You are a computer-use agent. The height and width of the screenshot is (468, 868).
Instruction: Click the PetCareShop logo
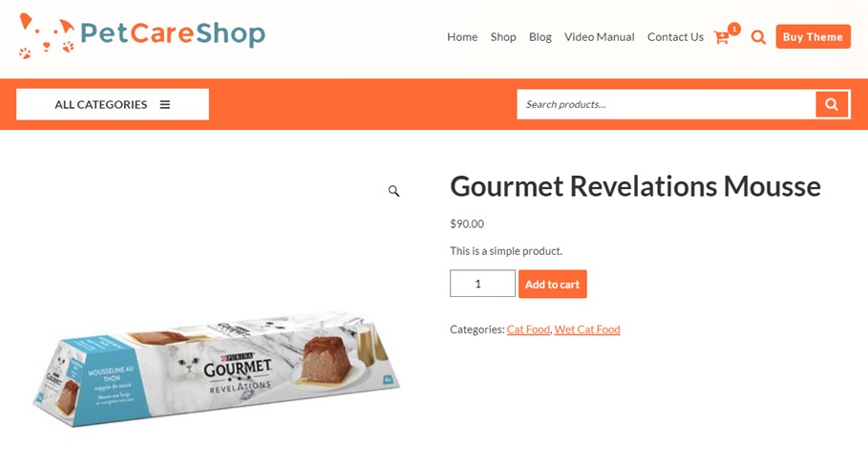(142, 35)
